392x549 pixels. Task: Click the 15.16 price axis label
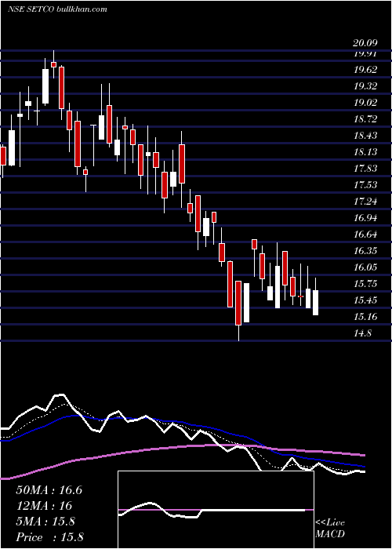(x=366, y=317)
